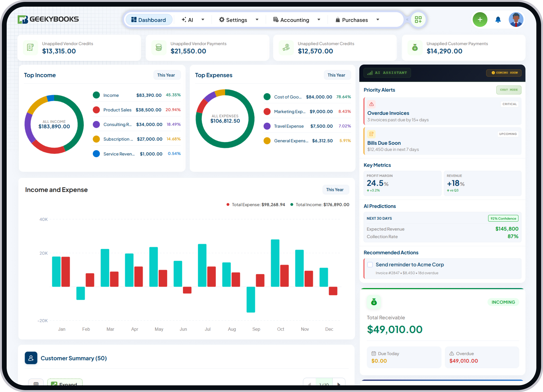Image resolution: width=543 pixels, height=392 pixels.
Task: Enable Chat Mode in Priority Alerts
Action: click(509, 90)
